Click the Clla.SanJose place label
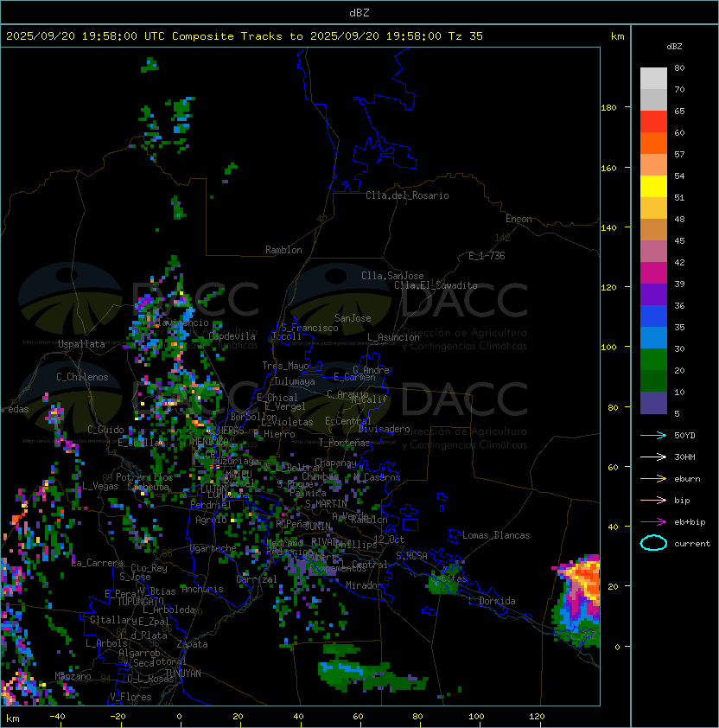The width and height of the screenshot is (719, 728). (392, 276)
